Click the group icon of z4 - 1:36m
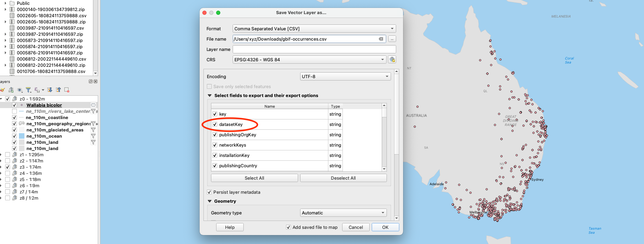The width and height of the screenshot is (644, 244). click(x=14, y=173)
